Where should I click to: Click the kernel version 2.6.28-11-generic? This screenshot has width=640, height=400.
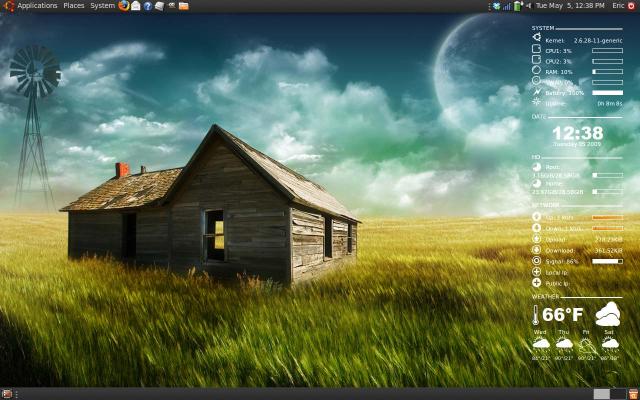point(598,40)
